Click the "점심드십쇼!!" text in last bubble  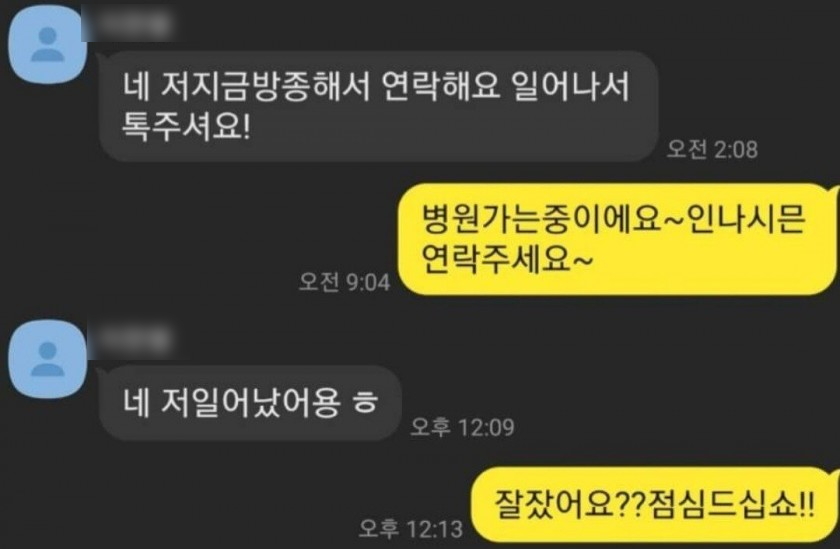click(x=732, y=504)
